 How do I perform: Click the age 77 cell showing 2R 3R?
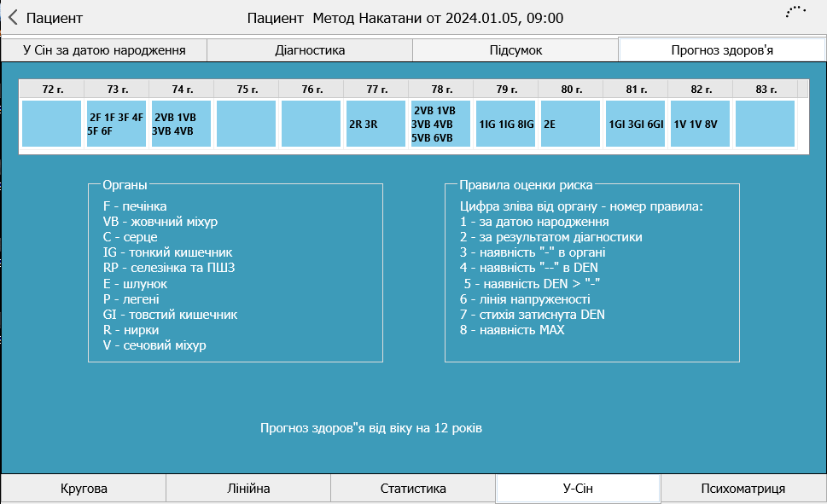(x=376, y=124)
